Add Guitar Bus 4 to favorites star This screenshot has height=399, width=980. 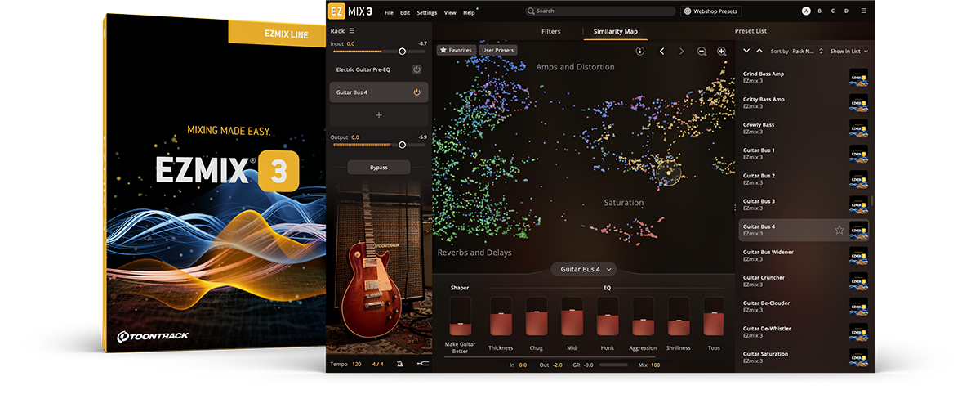point(839,230)
